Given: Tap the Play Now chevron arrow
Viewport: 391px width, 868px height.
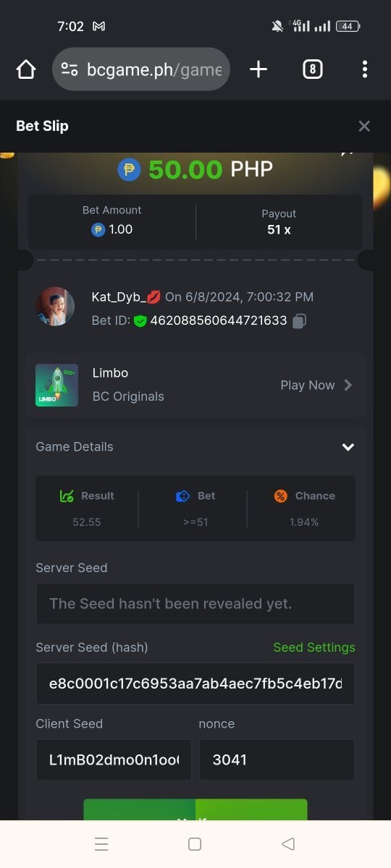Looking at the screenshot, I should click(348, 385).
